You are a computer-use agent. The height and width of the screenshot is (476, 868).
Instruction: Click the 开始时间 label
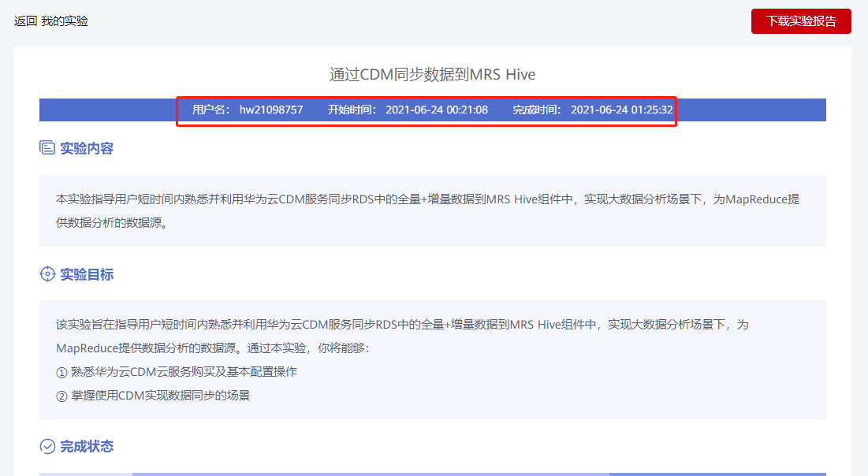(x=352, y=110)
